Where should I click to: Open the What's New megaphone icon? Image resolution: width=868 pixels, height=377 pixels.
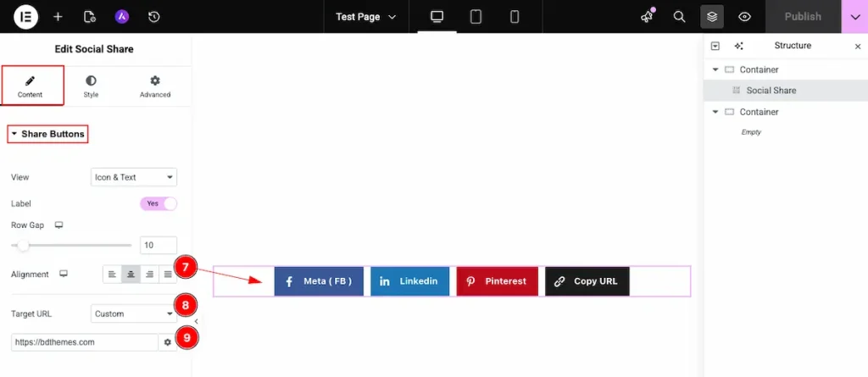(x=647, y=17)
